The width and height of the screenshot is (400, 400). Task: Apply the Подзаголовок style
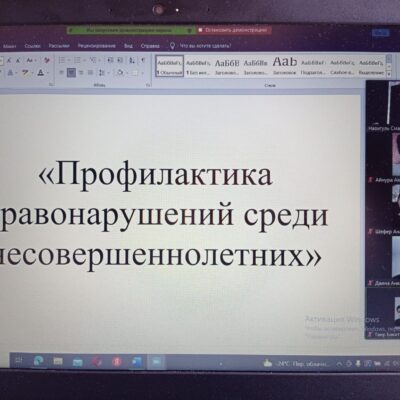[x=313, y=66]
